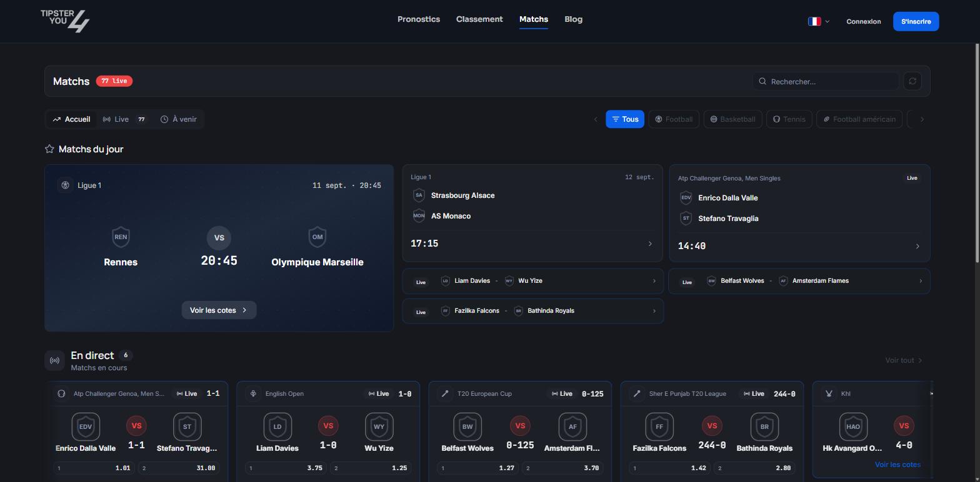Viewport: 980px width, 482px height.
Task: Click the Fazilka Falcons FF shield in live card
Action: (659, 427)
